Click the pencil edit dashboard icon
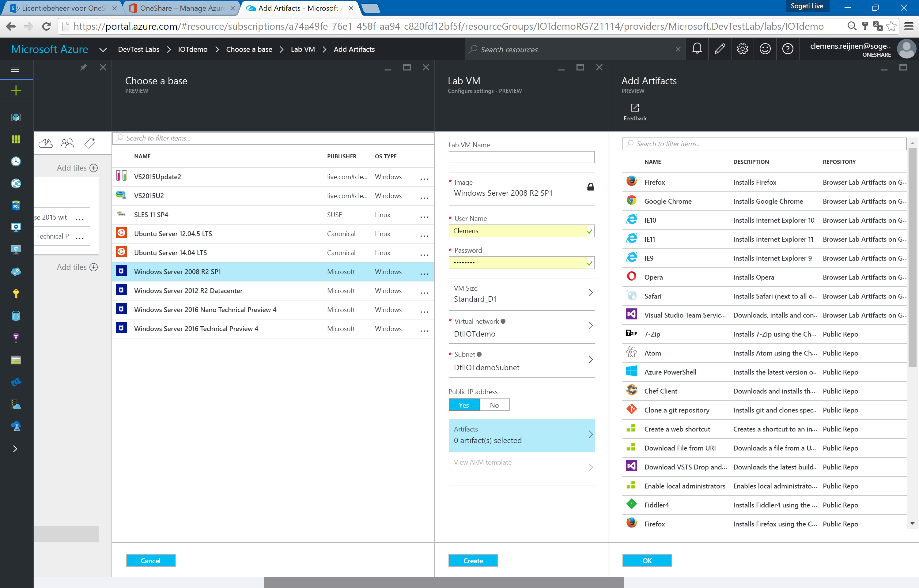This screenshot has height=588, width=919. point(719,49)
